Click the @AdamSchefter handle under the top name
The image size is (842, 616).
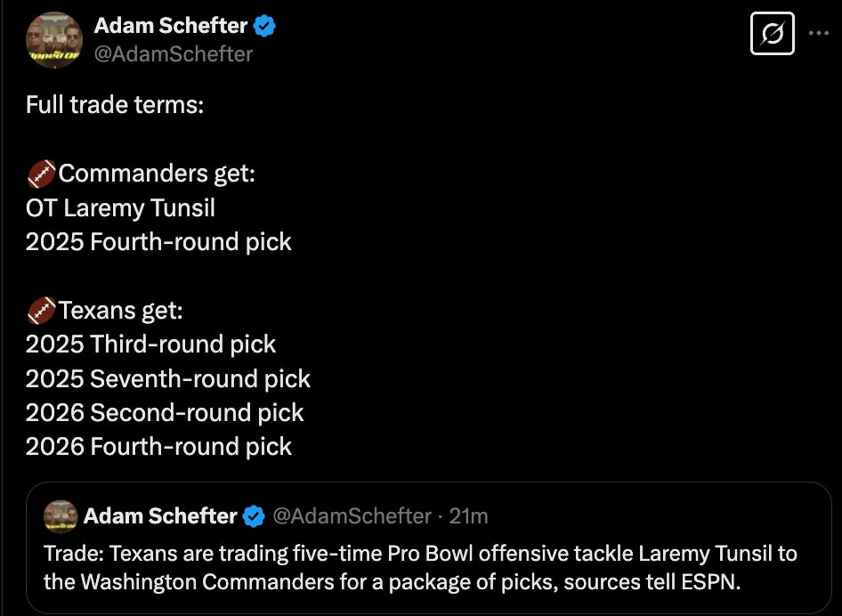pyautogui.click(x=174, y=54)
